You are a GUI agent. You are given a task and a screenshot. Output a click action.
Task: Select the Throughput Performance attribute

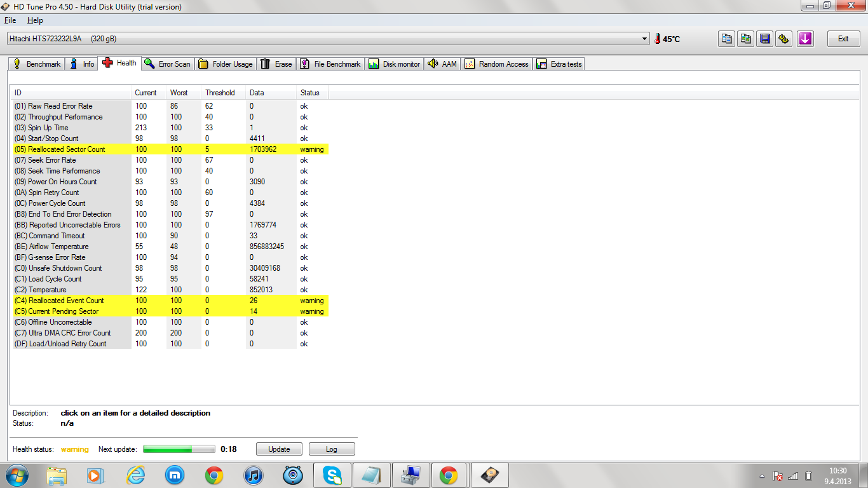170,117
